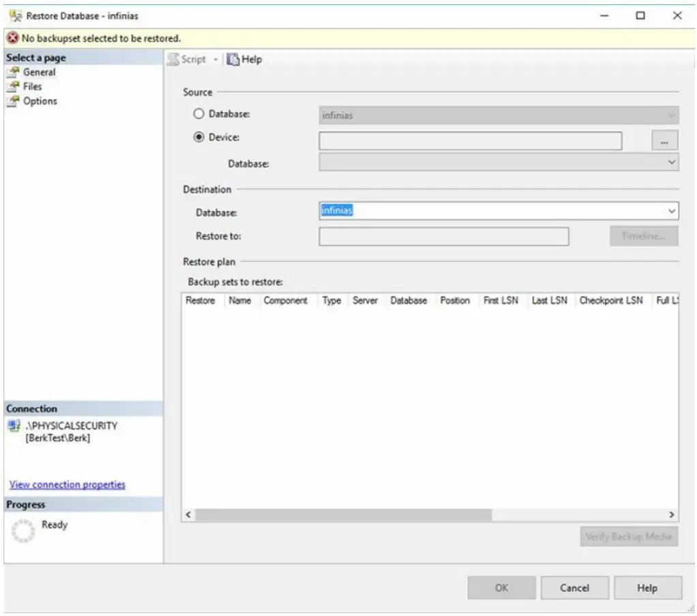Open the Files page

click(x=32, y=87)
